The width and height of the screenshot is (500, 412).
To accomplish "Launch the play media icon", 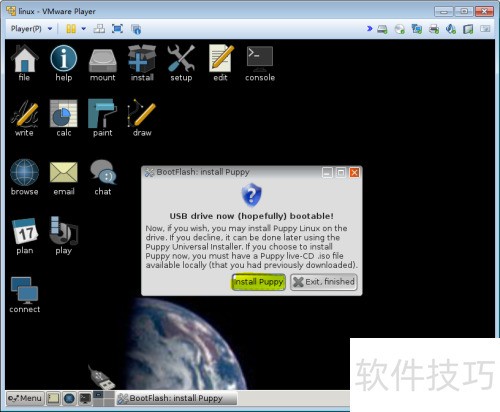I will [x=64, y=236].
